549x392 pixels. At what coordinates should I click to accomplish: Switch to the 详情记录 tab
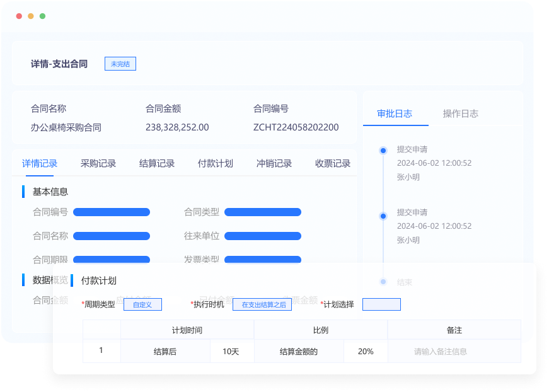(x=40, y=163)
